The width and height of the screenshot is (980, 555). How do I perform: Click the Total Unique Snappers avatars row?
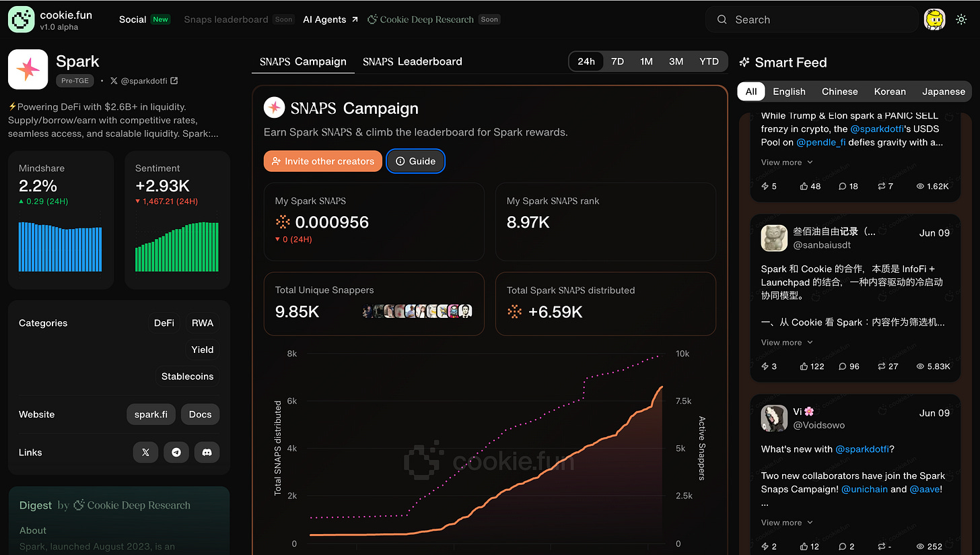click(417, 311)
